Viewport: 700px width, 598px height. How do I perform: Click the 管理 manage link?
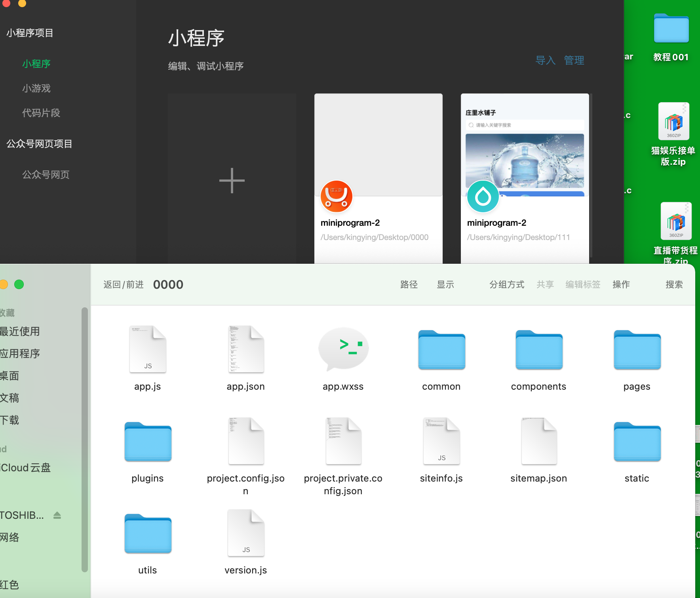click(574, 60)
